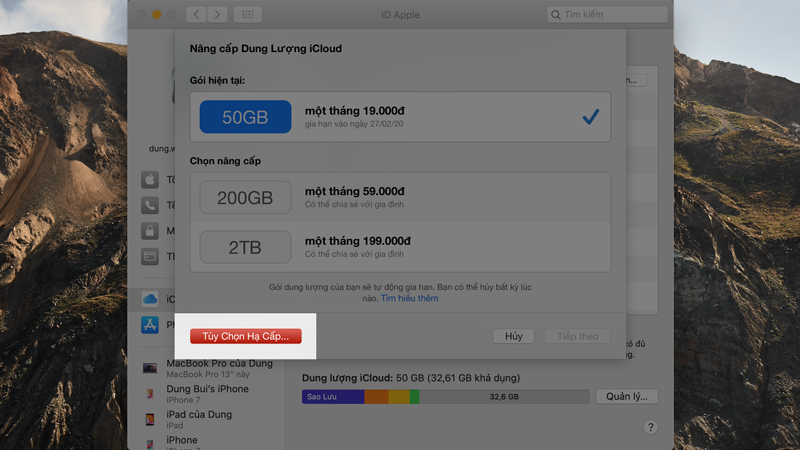Show all preferences grid icon
This screenshot has width=800, height=450.
point(247,14)
